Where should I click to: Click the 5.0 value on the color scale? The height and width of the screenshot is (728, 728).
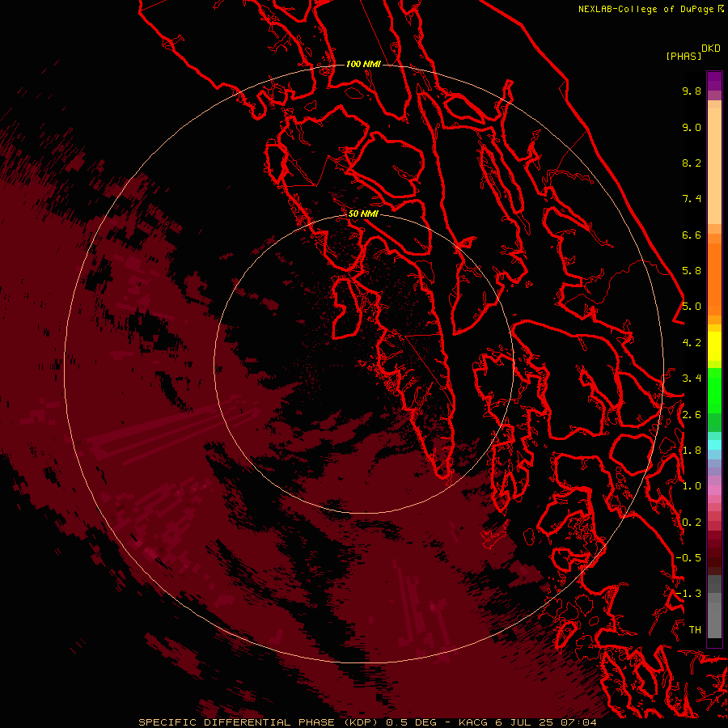pos(692,307)
